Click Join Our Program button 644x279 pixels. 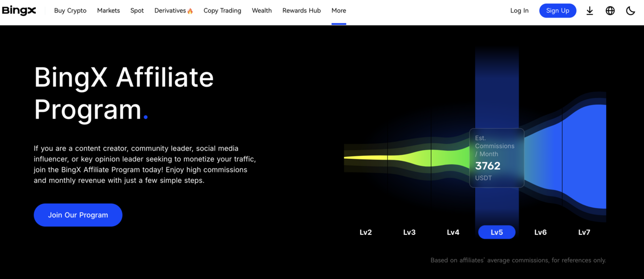[x=78, y=215]
